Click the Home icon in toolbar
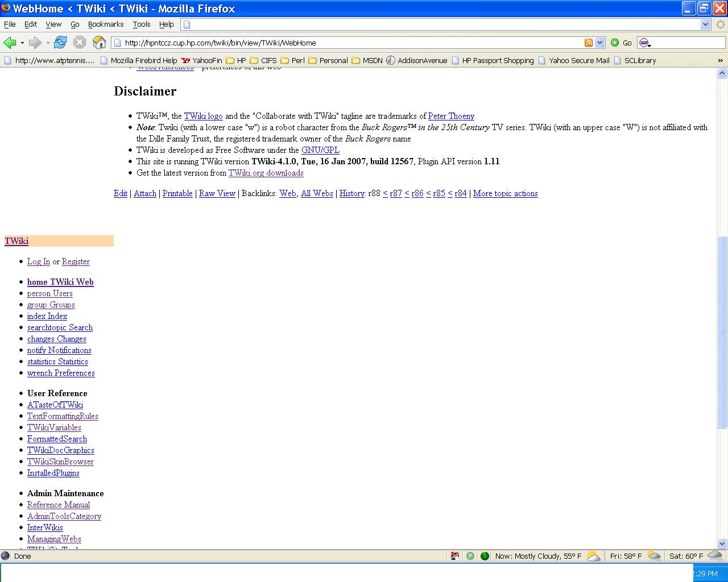This screenshot has height=582, width=728. pos(99,43)
